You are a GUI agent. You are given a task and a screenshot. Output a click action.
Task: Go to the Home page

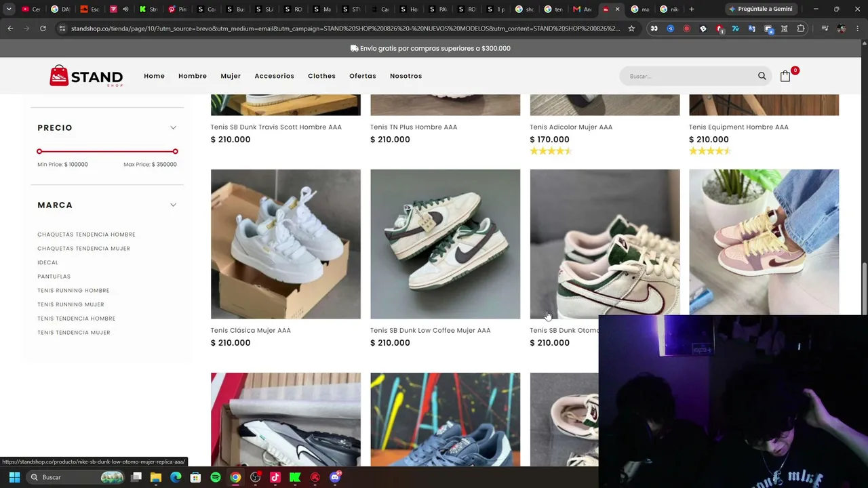pyautogui.click(x=154, y=76)
